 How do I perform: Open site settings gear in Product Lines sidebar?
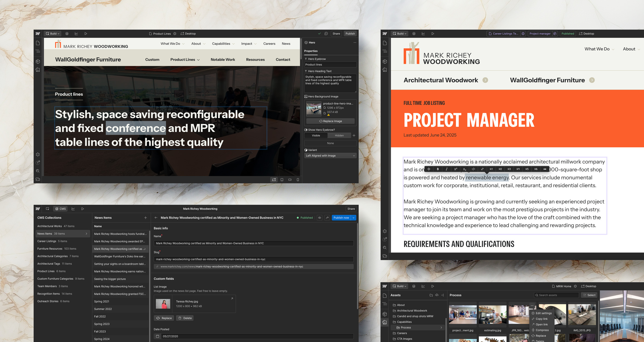[x=38, y=155]
